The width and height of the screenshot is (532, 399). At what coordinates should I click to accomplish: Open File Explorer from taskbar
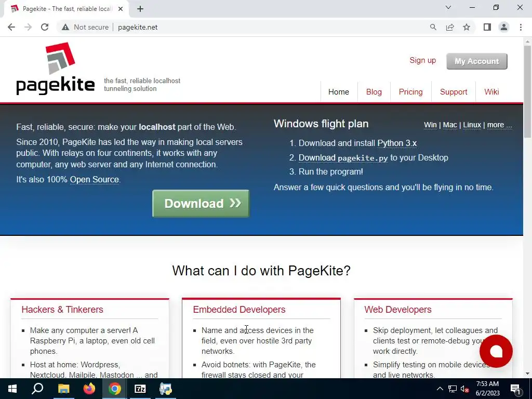click(63, 389)
